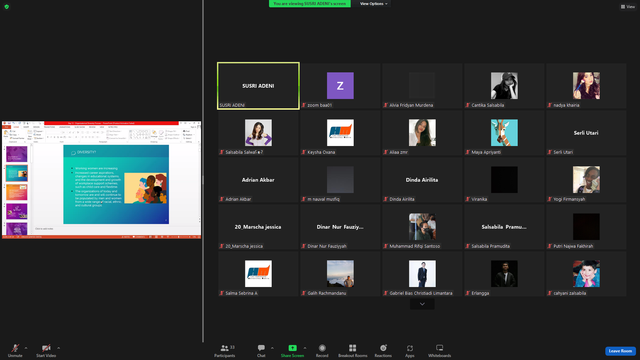Select Keysha Oxana's participant tile
640x360 pixels.
click(x=340, y=133)
